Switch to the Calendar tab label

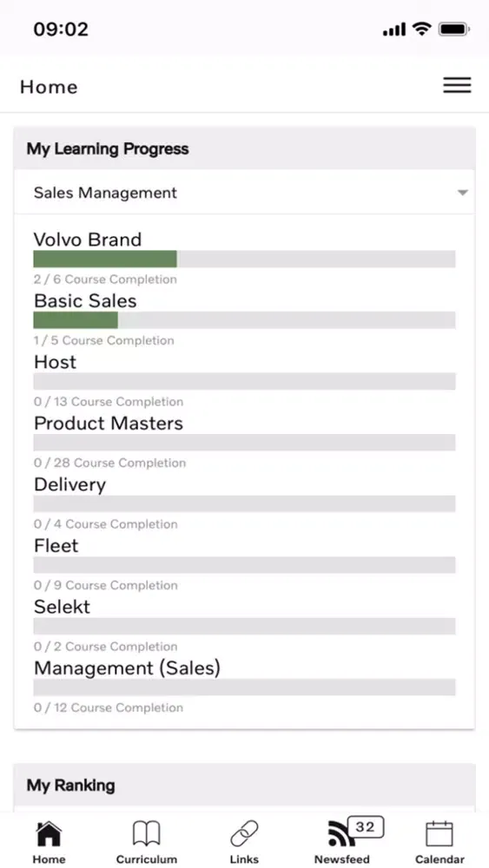tap(439, 859)
